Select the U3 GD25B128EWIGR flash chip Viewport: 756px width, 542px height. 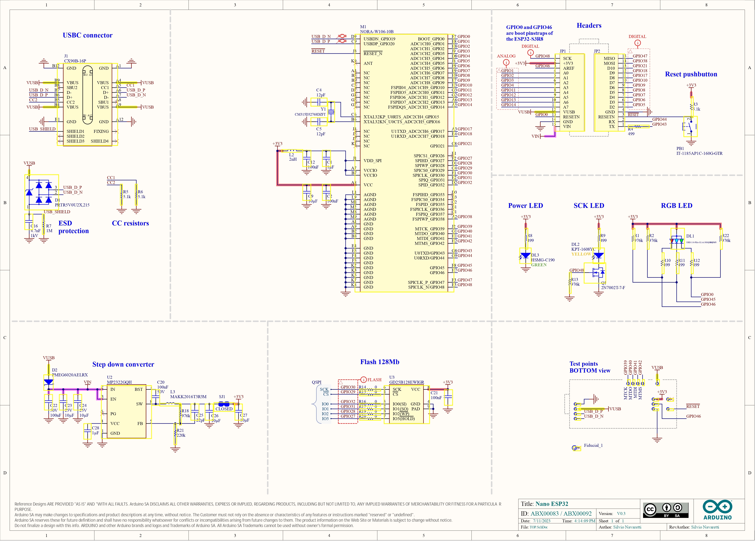point(407,404)
